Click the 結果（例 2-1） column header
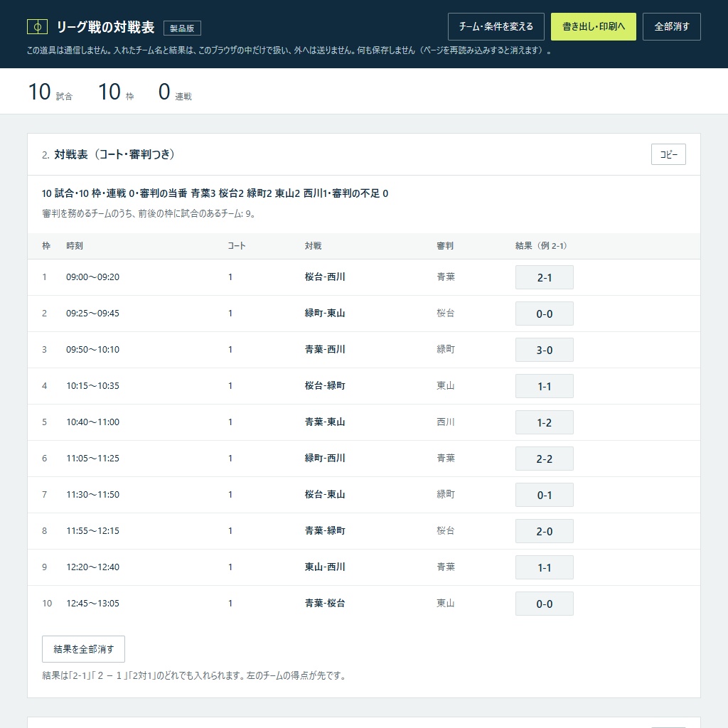 [541, 245]
